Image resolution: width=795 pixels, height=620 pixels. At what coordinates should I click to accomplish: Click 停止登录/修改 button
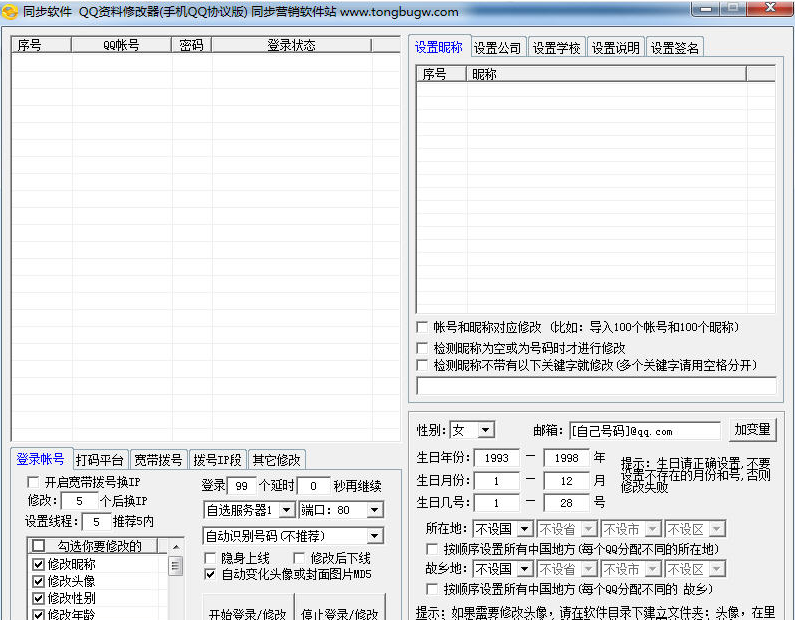coord(340,608)
